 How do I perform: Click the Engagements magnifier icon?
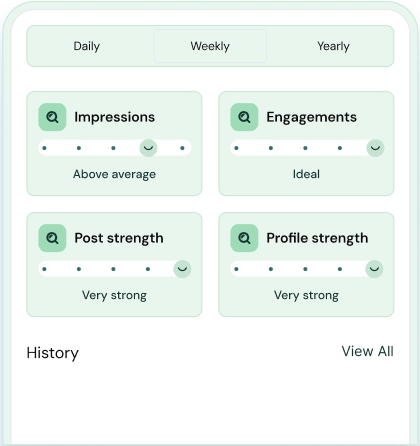tap(244, 117)
